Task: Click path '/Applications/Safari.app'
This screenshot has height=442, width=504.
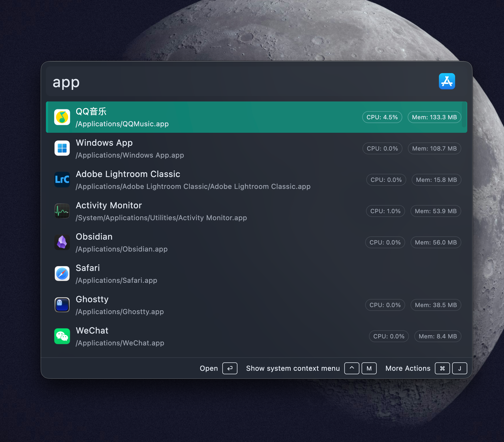Action: [x=116, y=280]
